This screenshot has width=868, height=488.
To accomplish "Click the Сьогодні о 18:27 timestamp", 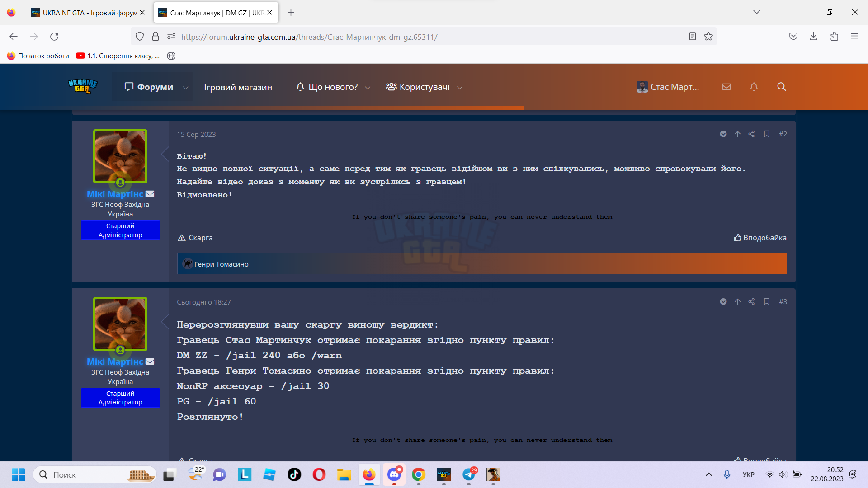I will (204, 302).
